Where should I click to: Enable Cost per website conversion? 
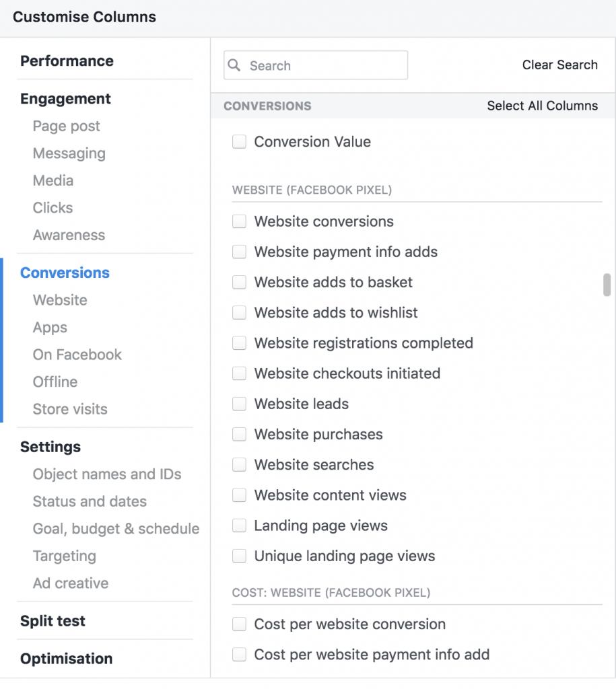coord(239,624)
